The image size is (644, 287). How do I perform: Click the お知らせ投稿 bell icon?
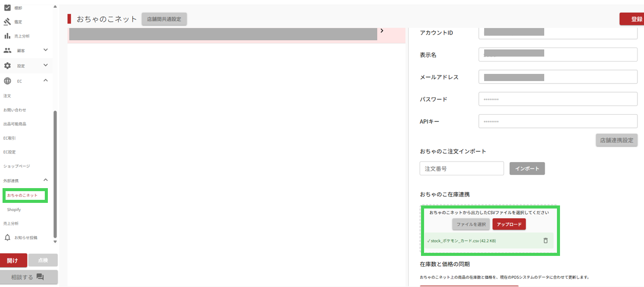pos(7,238)
